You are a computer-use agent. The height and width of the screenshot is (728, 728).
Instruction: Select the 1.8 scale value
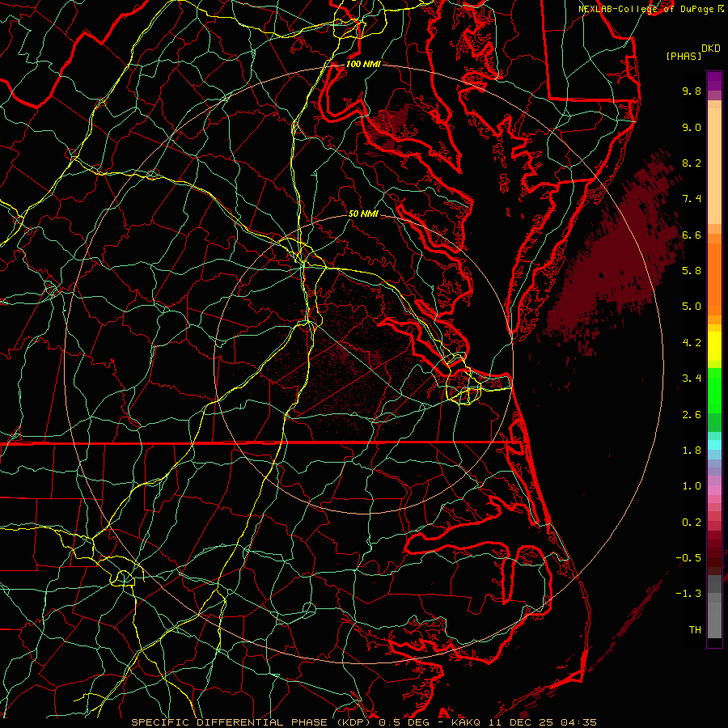coord(692,451)
